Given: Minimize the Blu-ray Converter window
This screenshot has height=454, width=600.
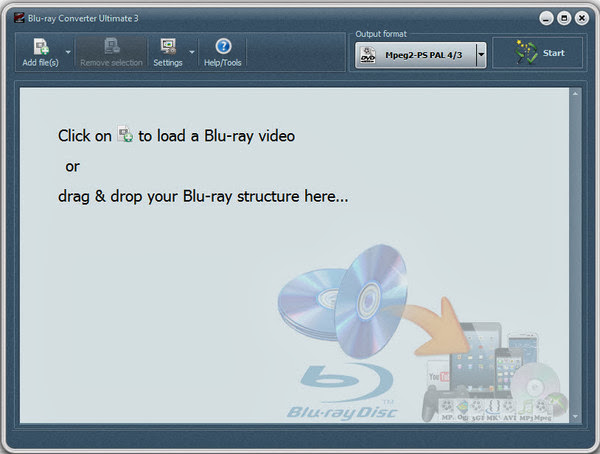Looking at the screenshot, I should pos(546,18).
